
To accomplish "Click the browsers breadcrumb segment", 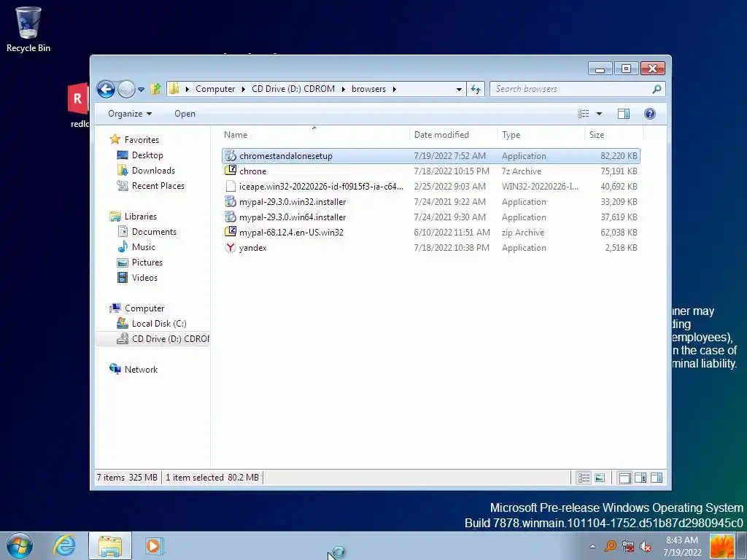I will point(368,89).
